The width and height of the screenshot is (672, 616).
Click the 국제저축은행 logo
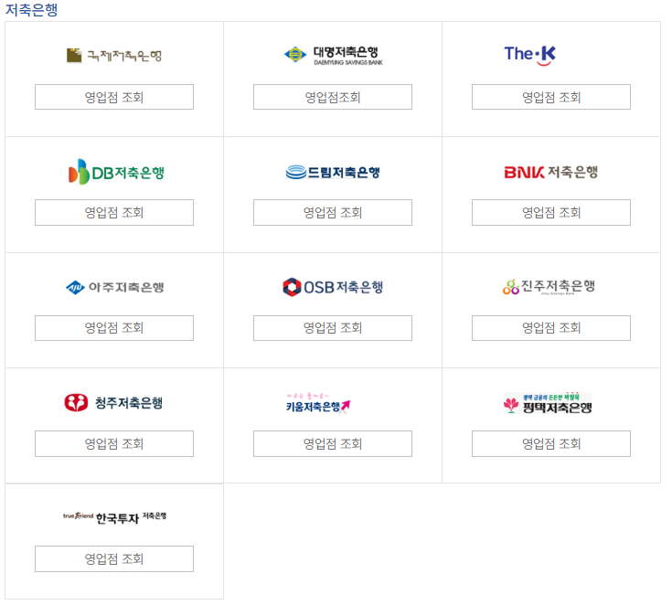point(114,55)
